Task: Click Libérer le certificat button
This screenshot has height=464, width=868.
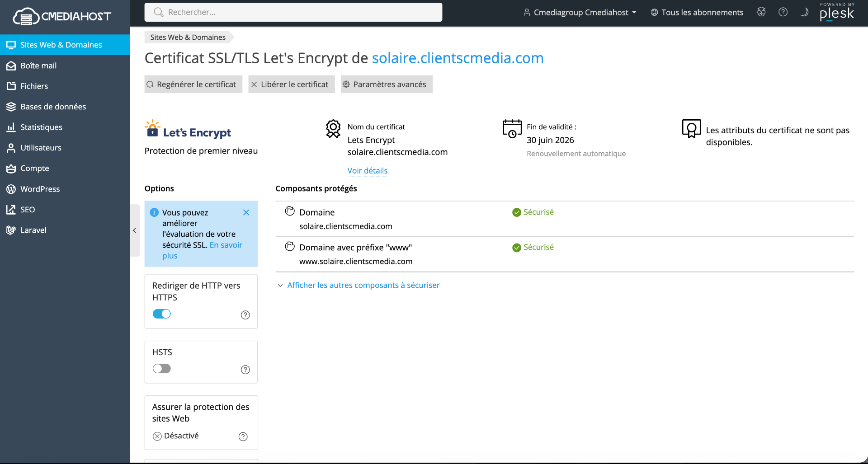Action: pos(292,84)
